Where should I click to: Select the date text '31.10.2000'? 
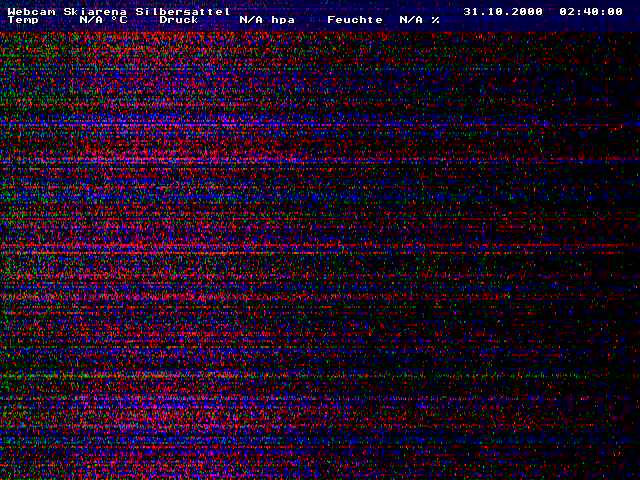tap(503, 11)
